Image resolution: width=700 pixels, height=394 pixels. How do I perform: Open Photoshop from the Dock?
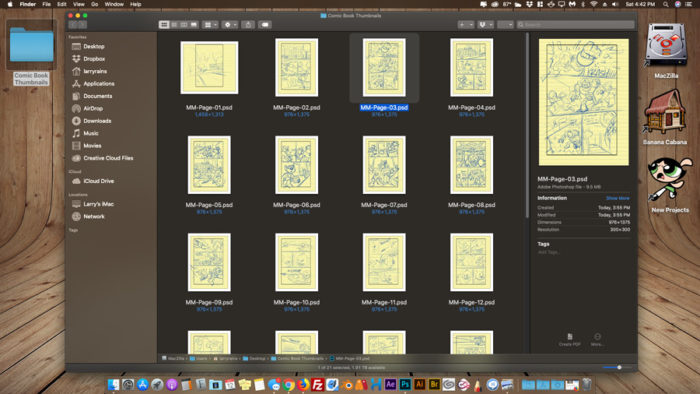[x=405, y=384]
